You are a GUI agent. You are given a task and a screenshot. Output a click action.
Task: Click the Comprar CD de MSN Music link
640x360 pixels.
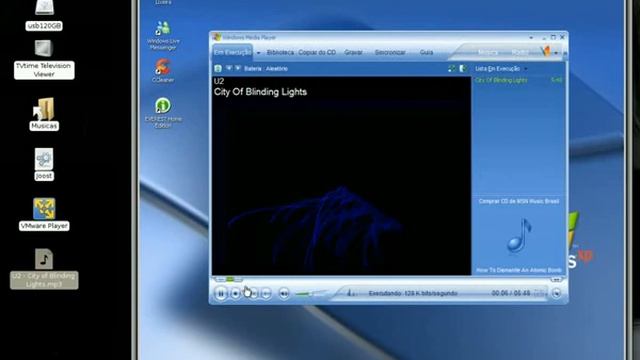[x=519, y=201]
